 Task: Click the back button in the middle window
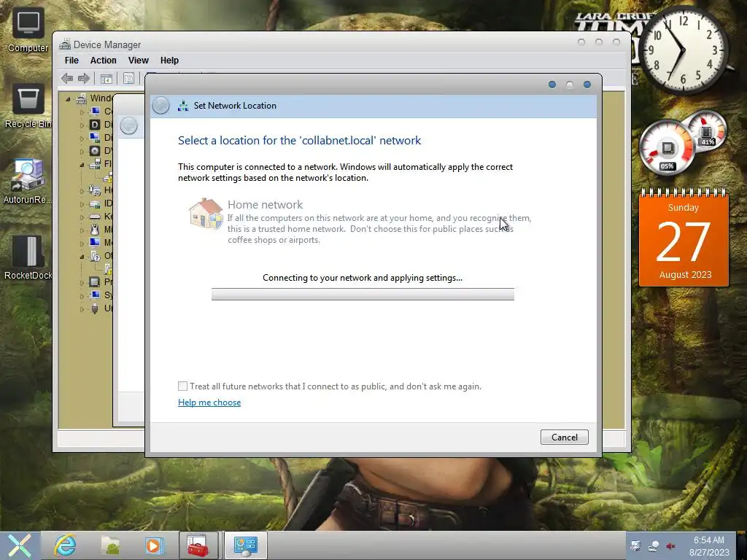click(128, 126)
